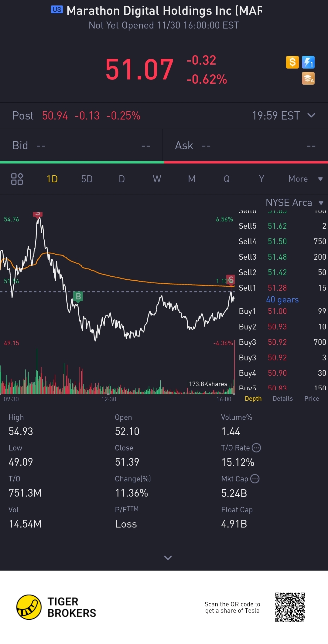Screen dimensions: 328x644
Task: Switch to the Q quarterly chart tab
Action: pyautogui.click(x=227, y=179)
